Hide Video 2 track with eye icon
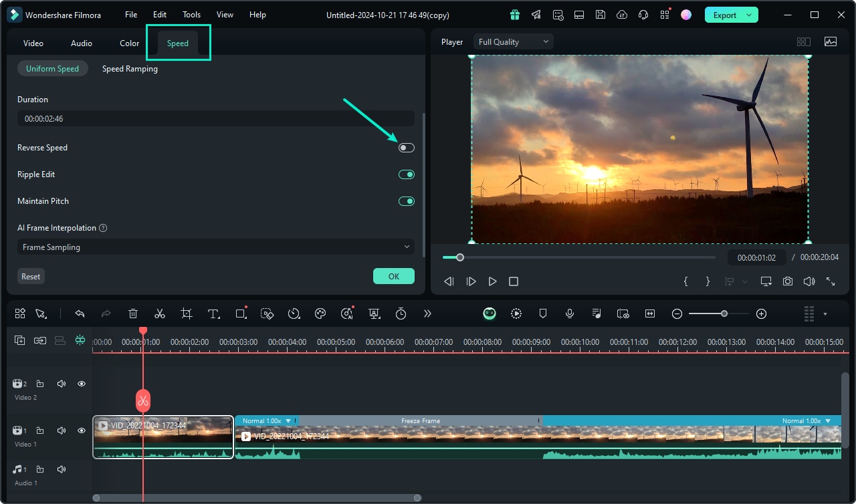Viewport: 856px width, 504px height. 82,384
